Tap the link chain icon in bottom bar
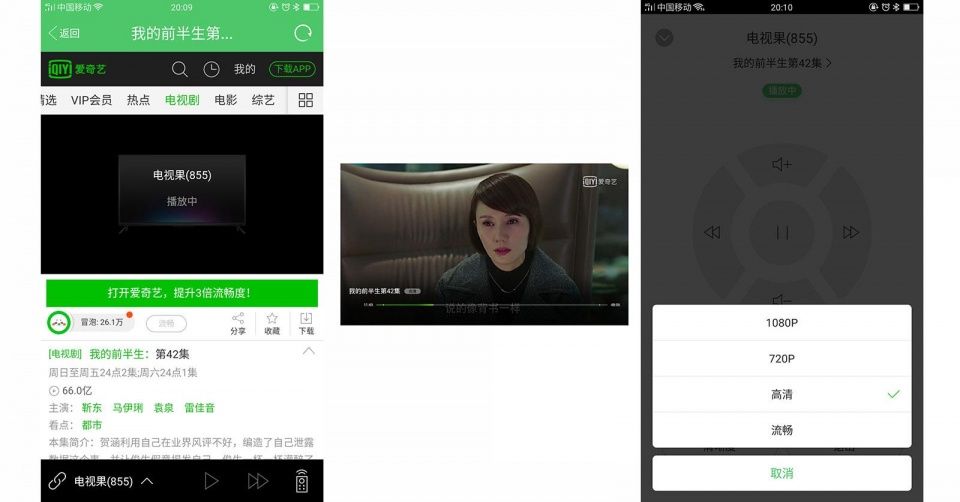 57,481
